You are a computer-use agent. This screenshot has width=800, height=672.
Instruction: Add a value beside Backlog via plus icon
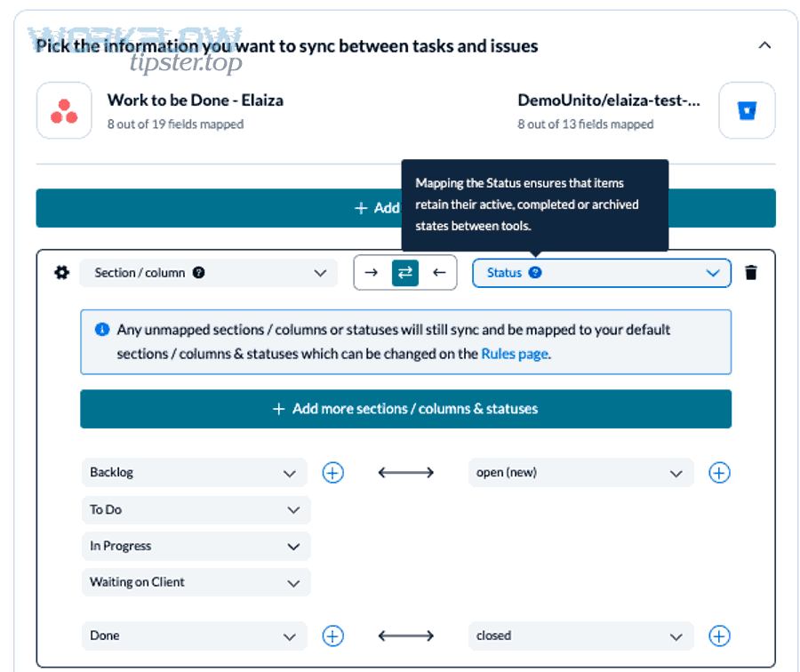click(332, 472)
